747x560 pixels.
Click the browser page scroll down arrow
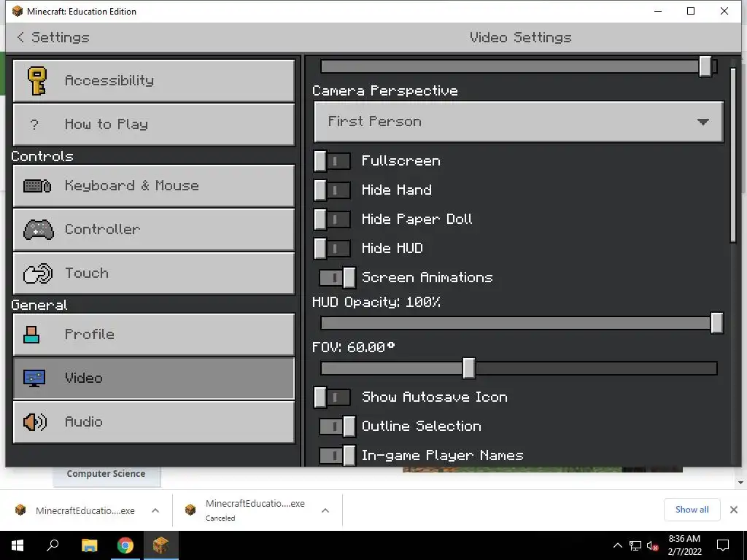[741, 483]
